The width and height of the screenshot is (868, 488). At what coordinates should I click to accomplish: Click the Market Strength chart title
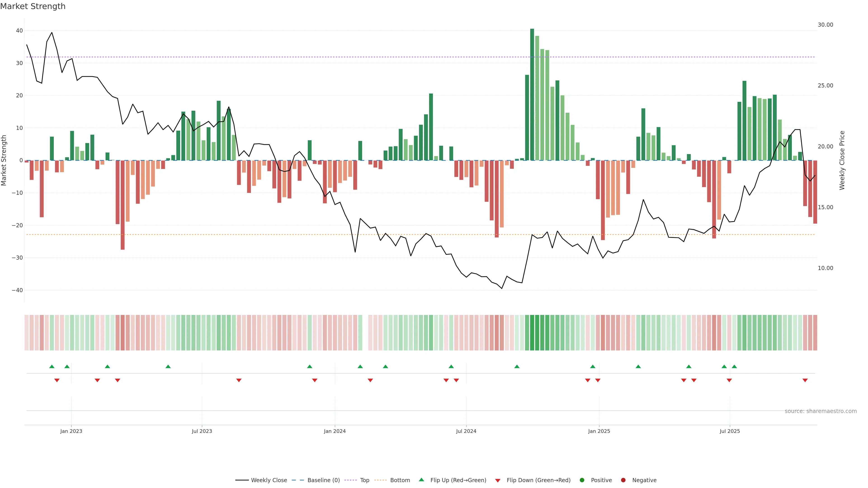click(x=33, y=6)
